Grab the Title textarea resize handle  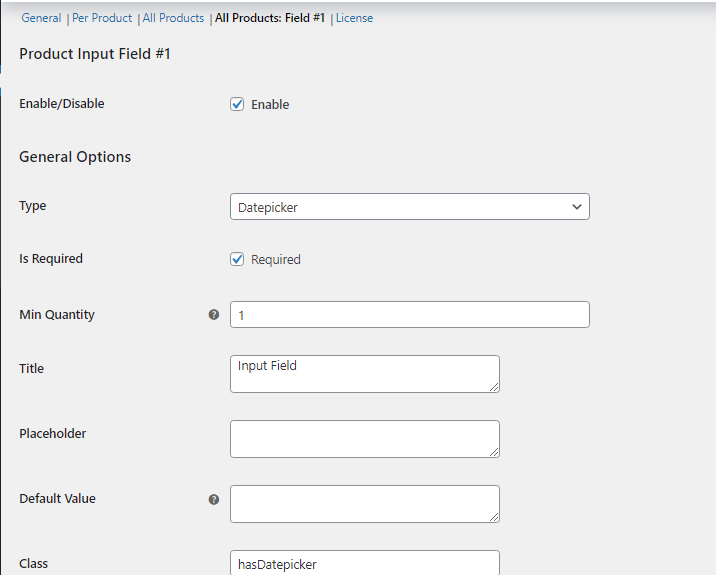pos(493,386)
